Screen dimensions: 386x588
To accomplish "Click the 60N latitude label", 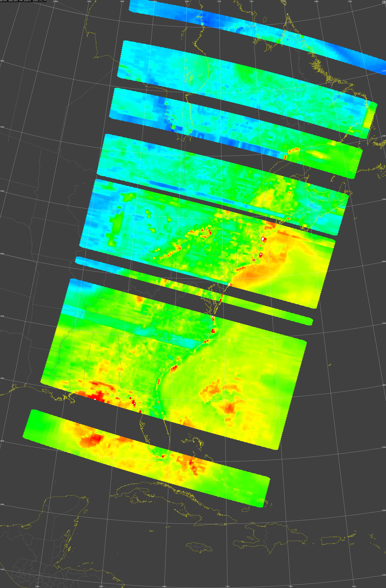I will point(384,3).
